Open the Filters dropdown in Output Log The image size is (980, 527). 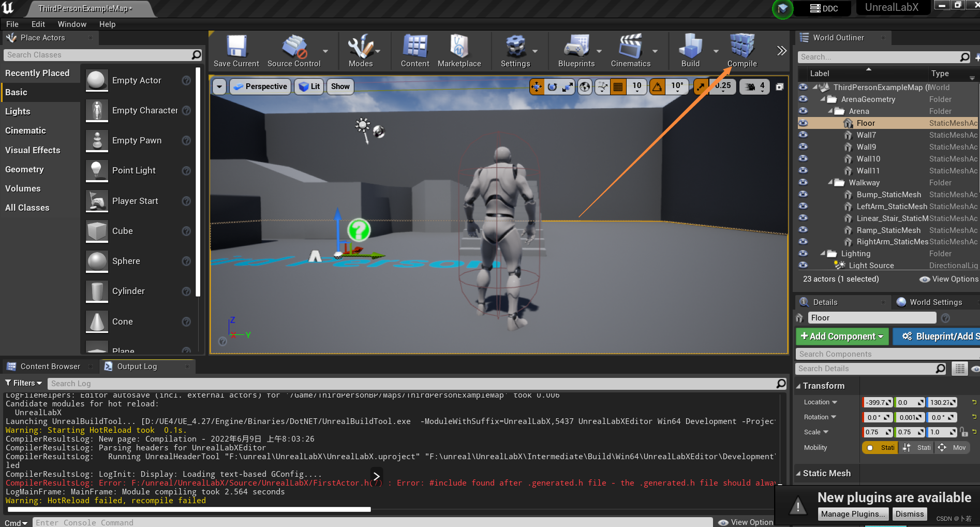(x=24, y=383)
